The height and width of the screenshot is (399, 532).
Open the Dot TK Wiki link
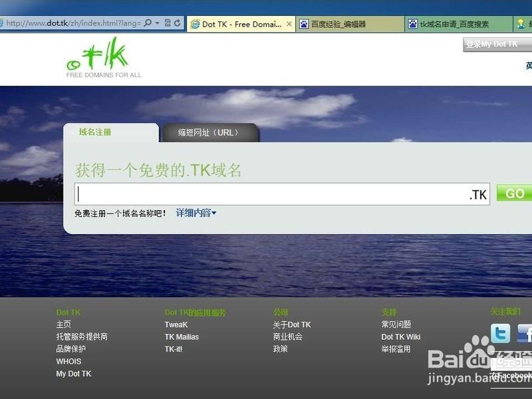401,337
